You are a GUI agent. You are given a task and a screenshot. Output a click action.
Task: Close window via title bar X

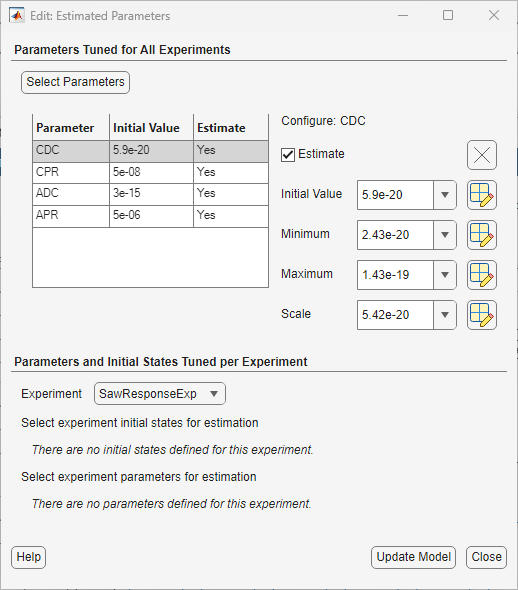[x=494, y=15]
